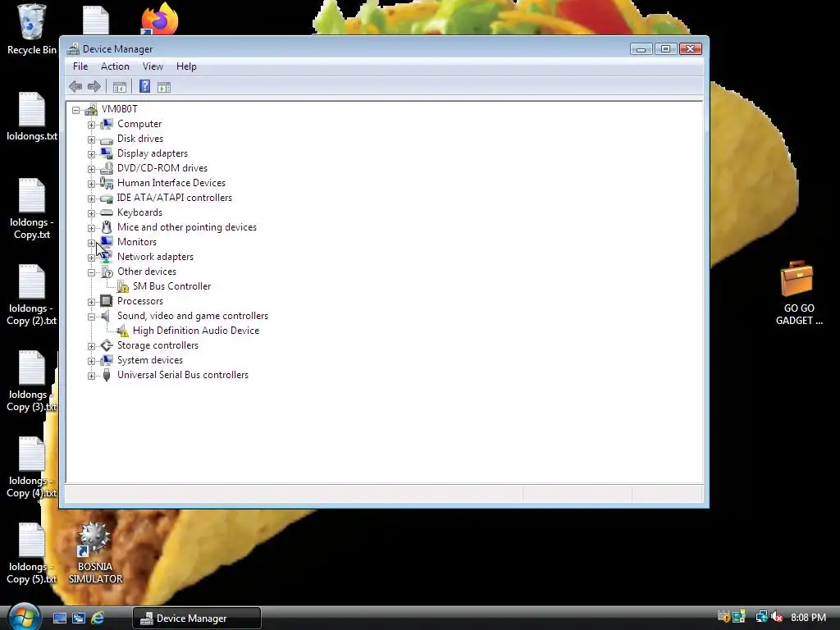Select the Recycle Bin desktop icon
Viewport: 840px width, 630px height.
pyautogui.click(x=31, y=30)
